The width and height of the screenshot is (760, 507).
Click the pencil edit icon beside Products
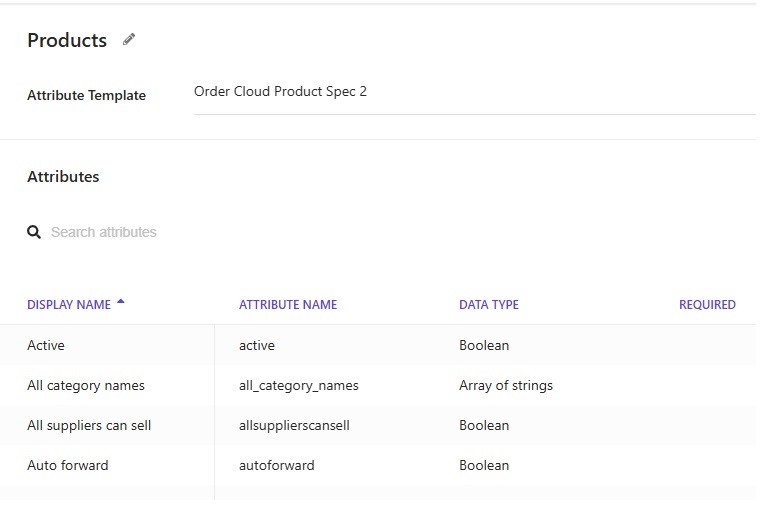point(128,40)
